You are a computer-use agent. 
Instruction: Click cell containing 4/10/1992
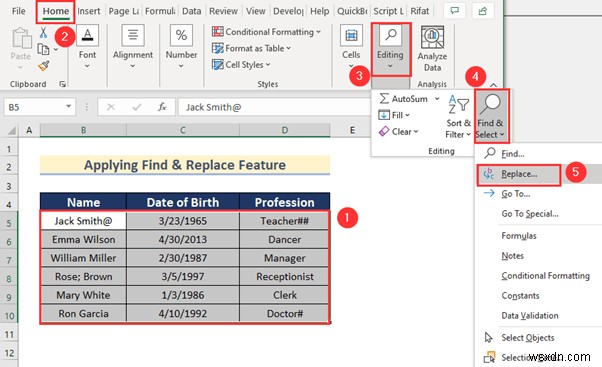click(x=183, y=314)
